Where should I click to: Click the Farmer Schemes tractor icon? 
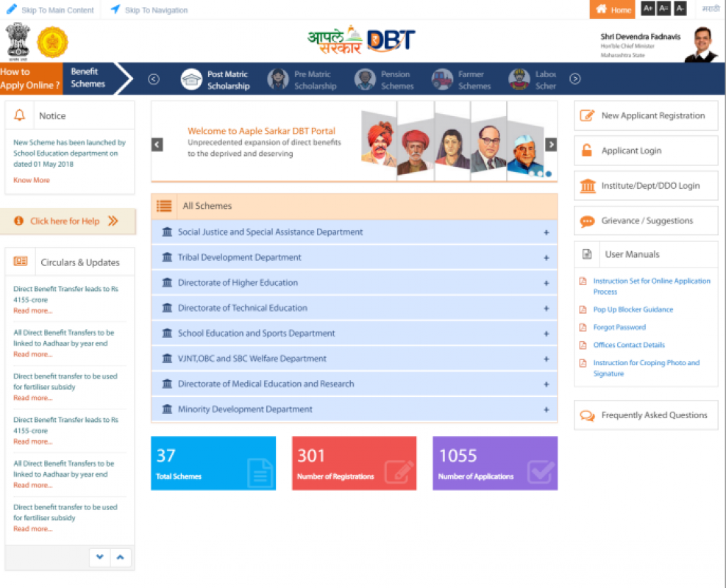(x=442, y=79)
